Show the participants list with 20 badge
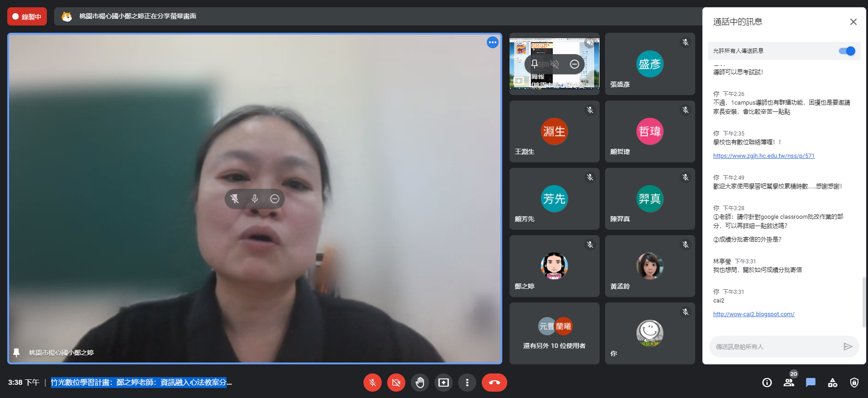 [x=789, y=383]
